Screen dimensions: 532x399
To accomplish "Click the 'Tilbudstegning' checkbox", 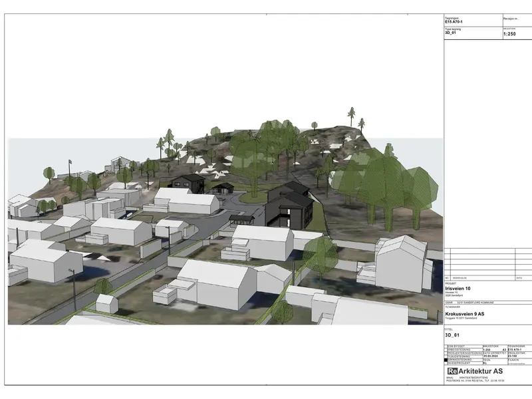I will 446,356.
